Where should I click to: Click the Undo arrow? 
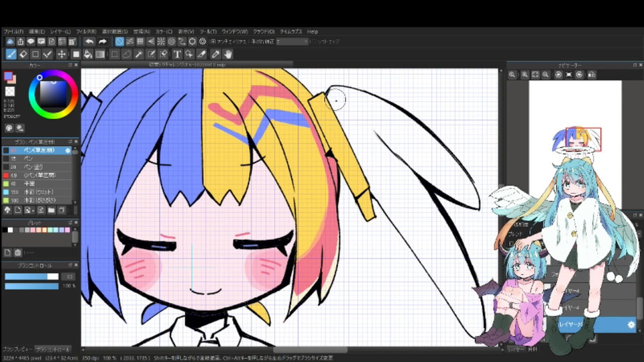(x=89, y=42)
